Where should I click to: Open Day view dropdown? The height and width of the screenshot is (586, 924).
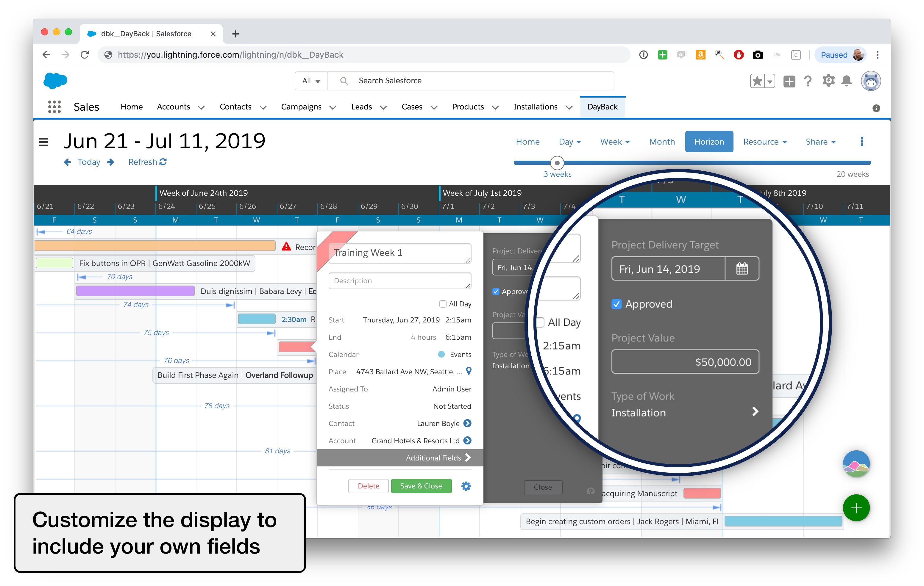(x=569, y=142)
